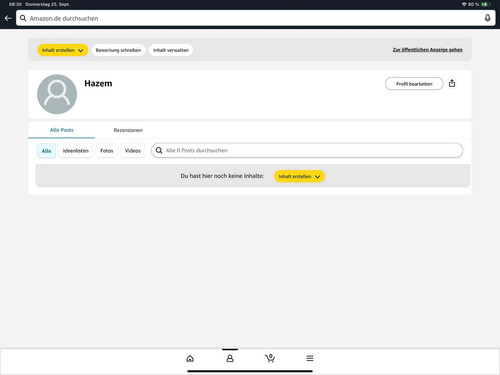Image resolution: width=500 pixels, height=375 pixels.
Task: Open the hamburger menu icon
Action: click(x=310, y=358)
